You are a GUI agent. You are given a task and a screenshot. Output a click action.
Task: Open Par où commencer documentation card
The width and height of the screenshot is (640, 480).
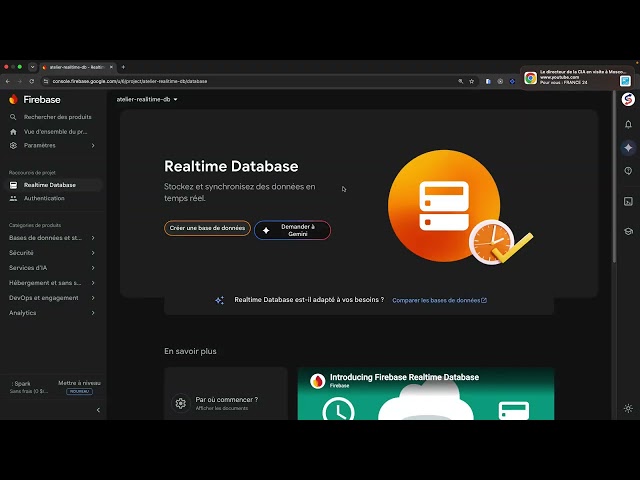pyautogui.click(x=226, y=394)
